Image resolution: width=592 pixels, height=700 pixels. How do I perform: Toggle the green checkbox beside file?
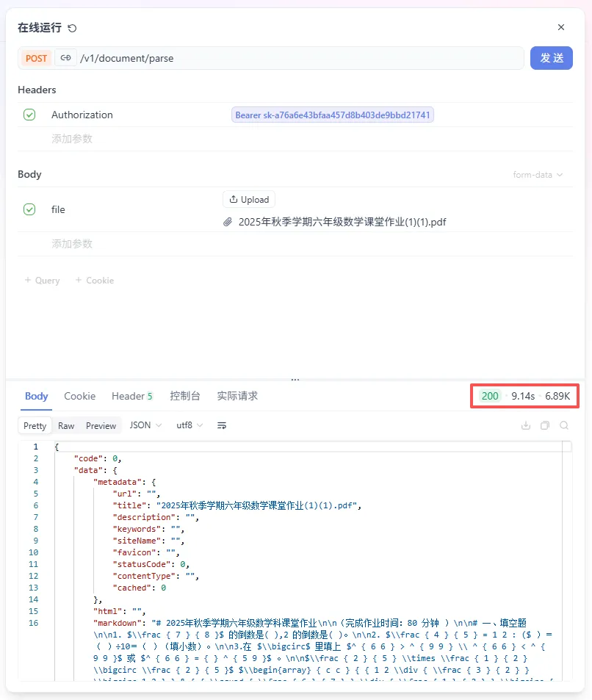point(29,209)
